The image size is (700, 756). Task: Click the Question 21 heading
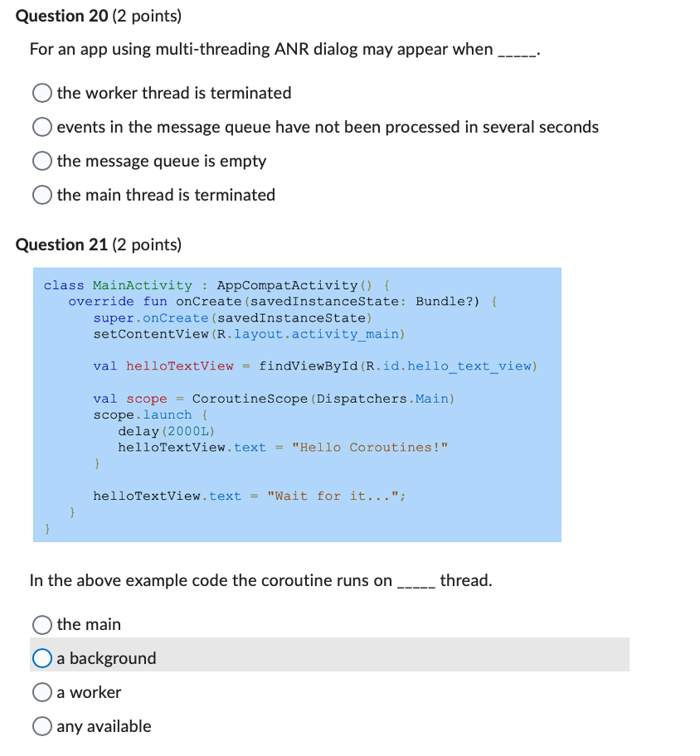[x=61, y=245]
